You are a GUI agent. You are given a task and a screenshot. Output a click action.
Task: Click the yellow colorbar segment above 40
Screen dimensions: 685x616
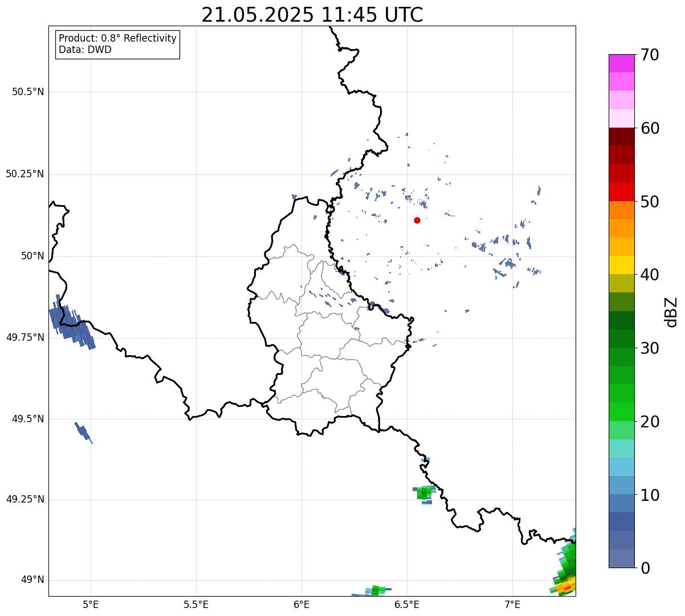pyautogui.click(x=621, y=265)
